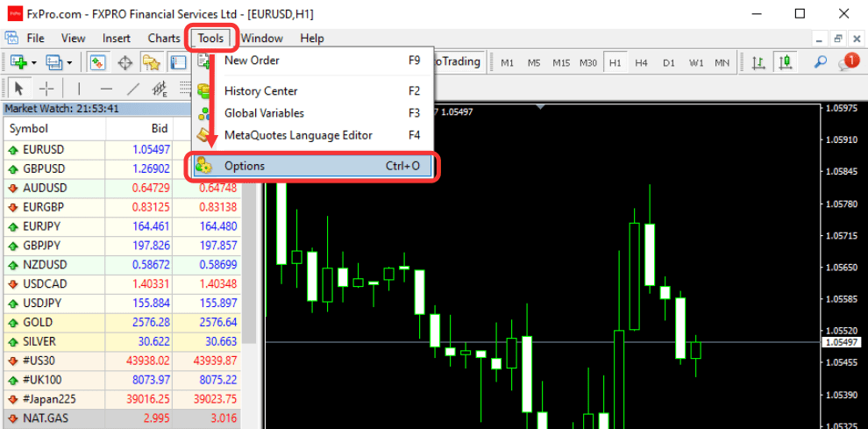Open the Charts menu
This screenshot has width=868, height=429.
pos(164,39)
